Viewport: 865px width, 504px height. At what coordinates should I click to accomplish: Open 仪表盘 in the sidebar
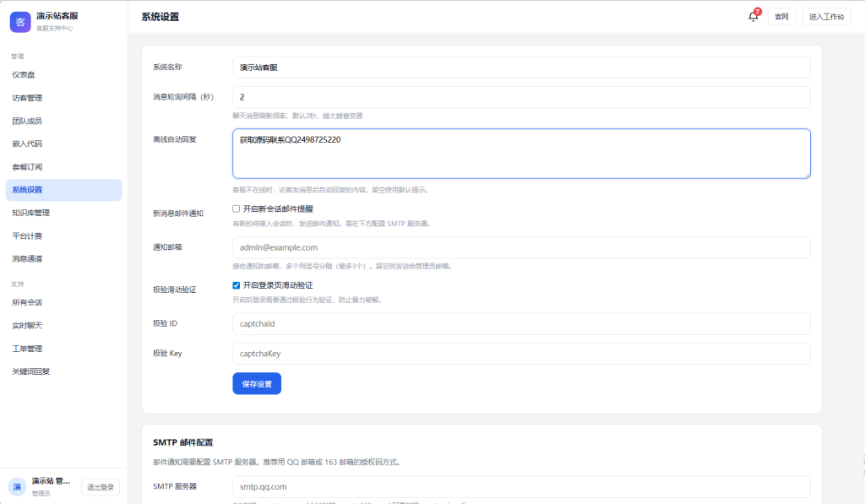coord(63,75)
